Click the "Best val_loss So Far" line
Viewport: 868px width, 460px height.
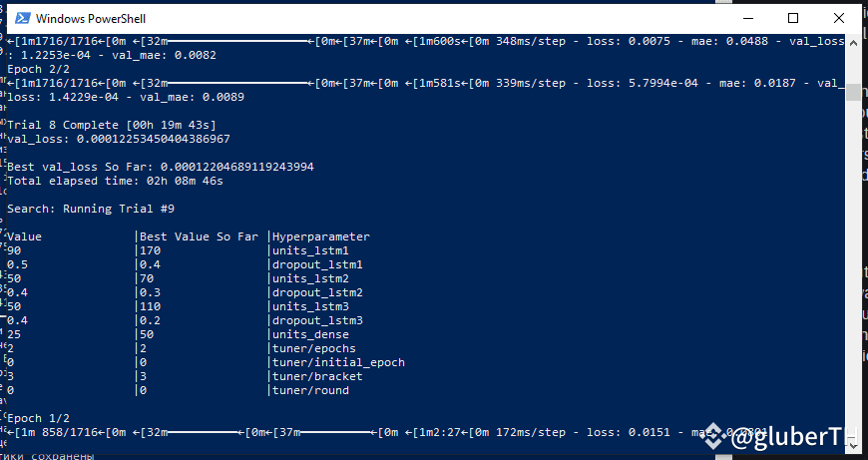tap(160, 167)
